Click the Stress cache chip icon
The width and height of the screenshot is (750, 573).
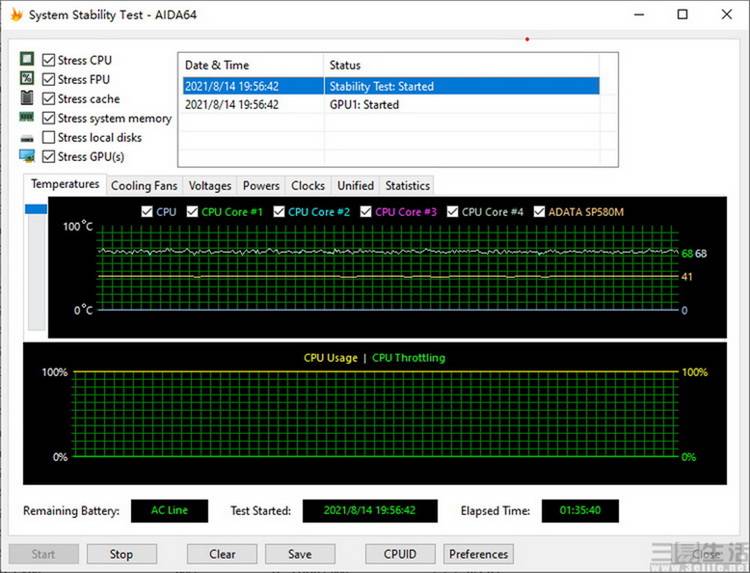(x=27, y=98)
